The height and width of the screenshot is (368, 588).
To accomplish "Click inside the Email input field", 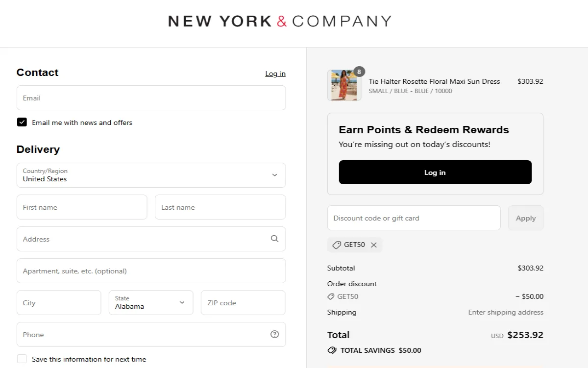I will tap(151, 98).
